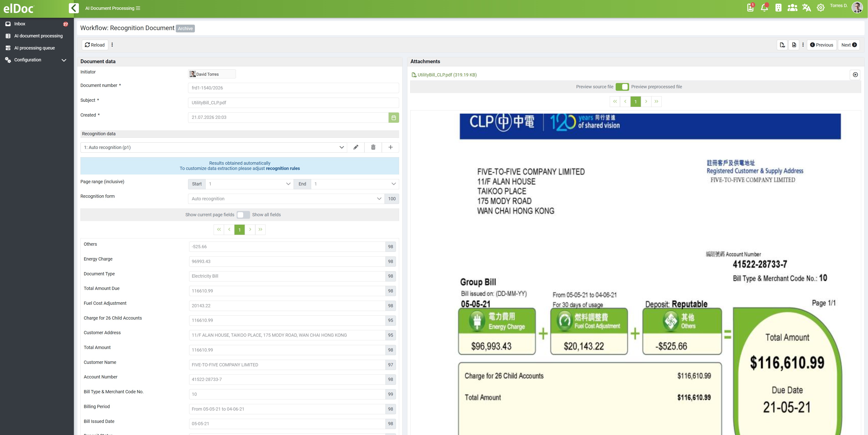The image size is (868, 435).
Task: Go to next preview page
Action: coord(646,102)
